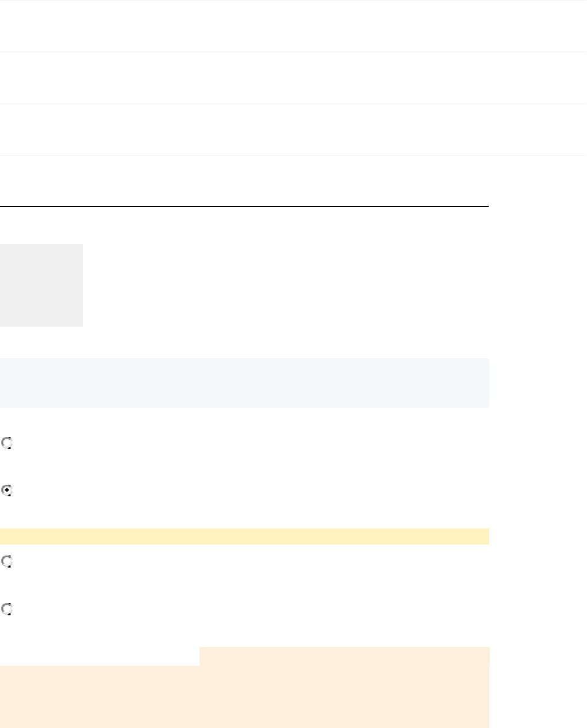The image size is (587, 728).
Task: Click the raised upper-right section of the beige box
Action: click(344, 656)
